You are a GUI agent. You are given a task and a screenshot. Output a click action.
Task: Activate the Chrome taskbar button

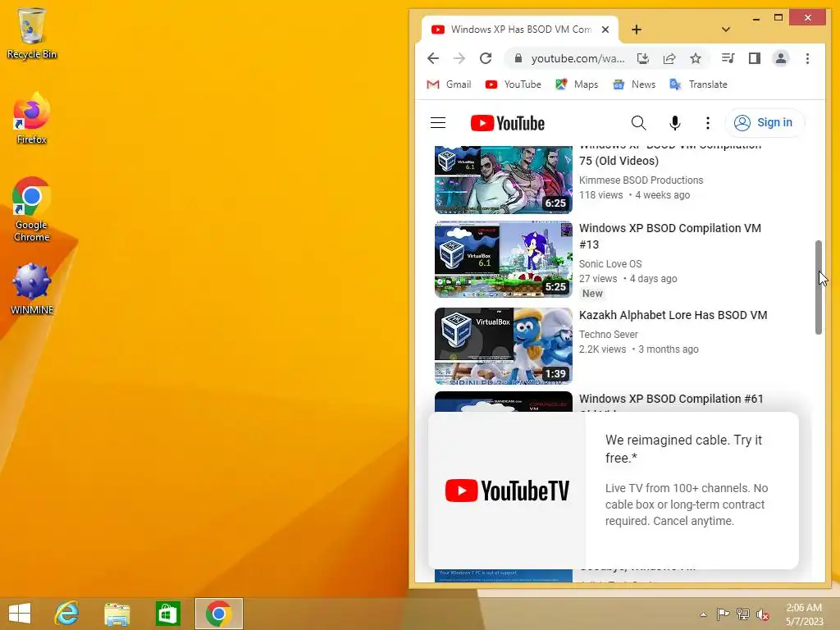218,614
